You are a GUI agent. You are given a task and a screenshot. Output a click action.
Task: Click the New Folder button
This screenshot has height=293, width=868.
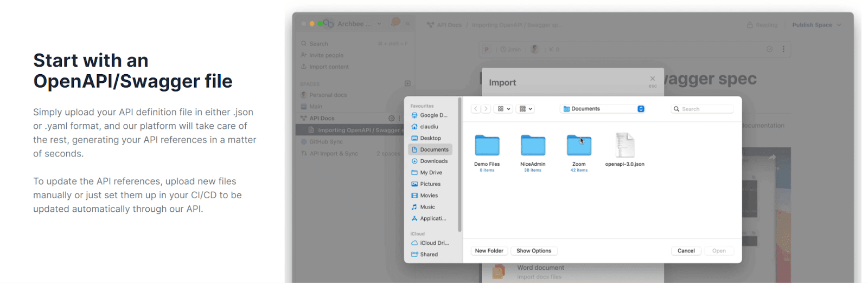click(x=489, y=251)
